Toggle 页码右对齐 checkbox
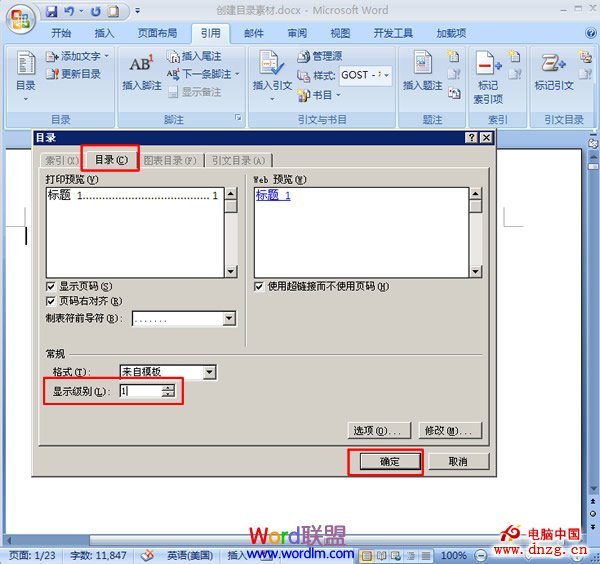600x564 pixels. click(50, 302)
